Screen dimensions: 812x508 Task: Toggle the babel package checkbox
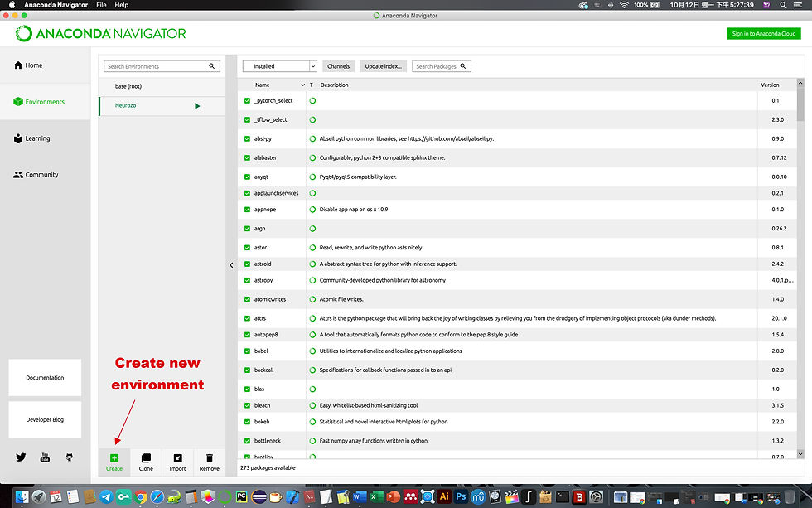(x=247, y=351)
